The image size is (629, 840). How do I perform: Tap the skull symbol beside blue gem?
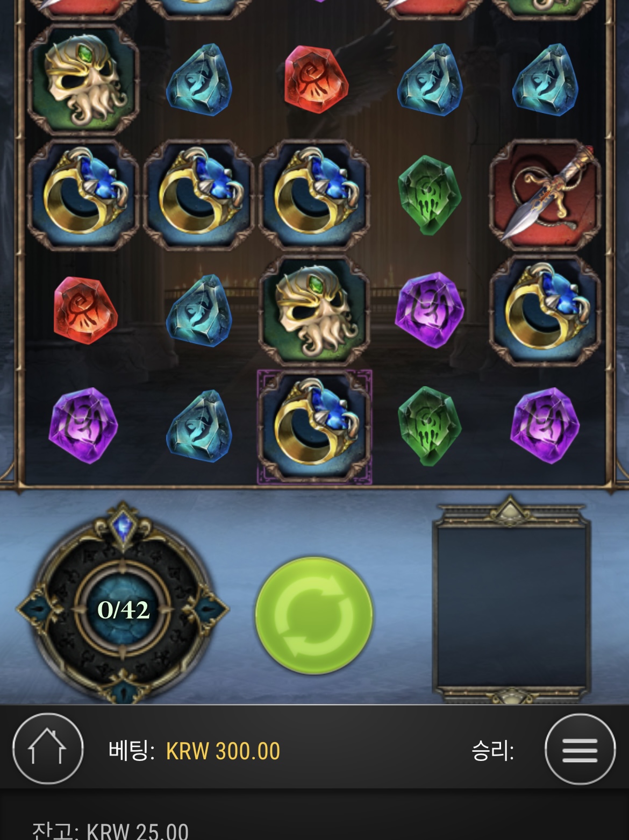(84, 80)
